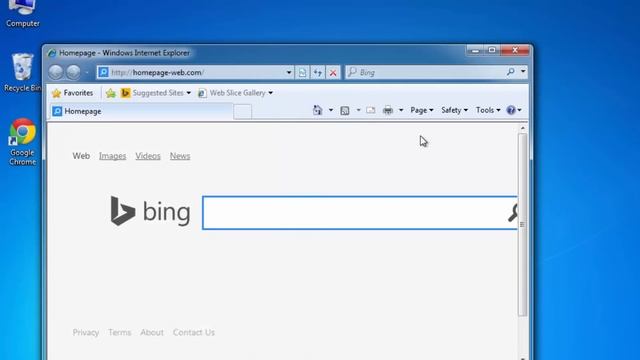Toggle Compatibility View icon

point(302,73)
